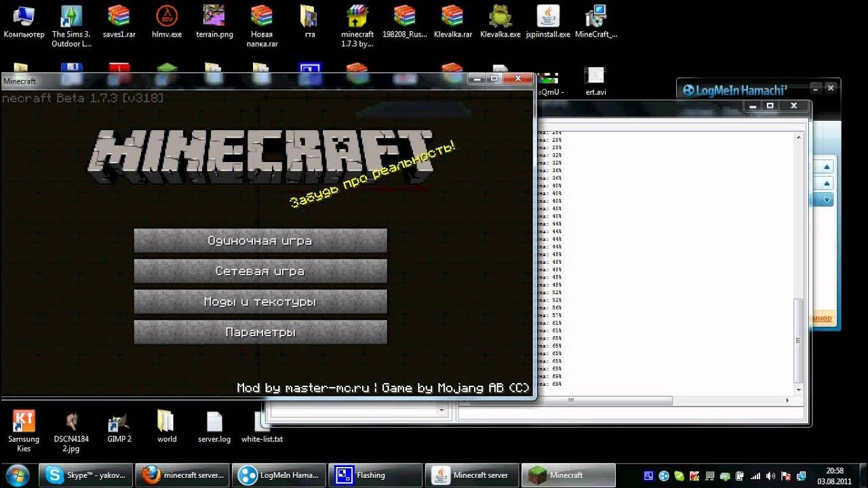Select the Klevalka.exe frog icon
The height and width of the screenshot is (488, 868).
pos(500,22)
